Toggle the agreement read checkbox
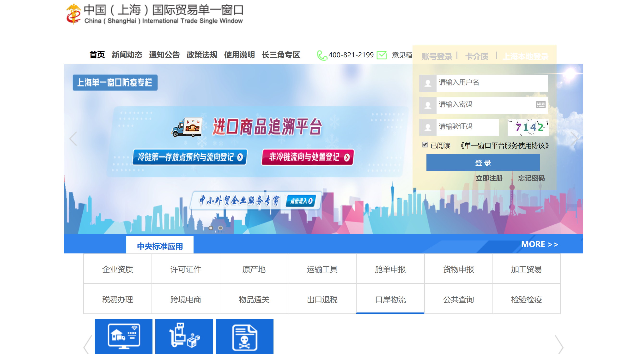644x354 pixels. (425, 145)
